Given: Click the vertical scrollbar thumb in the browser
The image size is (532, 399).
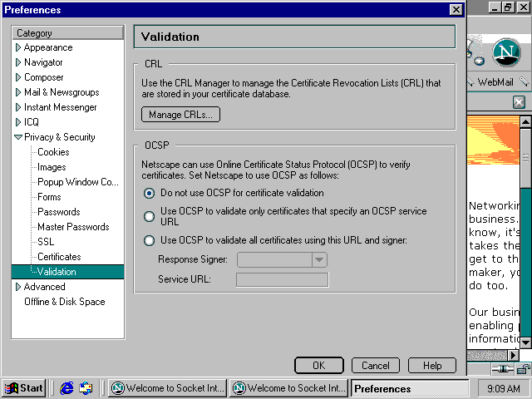Looking at the screenshot, I should click(525, 157).
